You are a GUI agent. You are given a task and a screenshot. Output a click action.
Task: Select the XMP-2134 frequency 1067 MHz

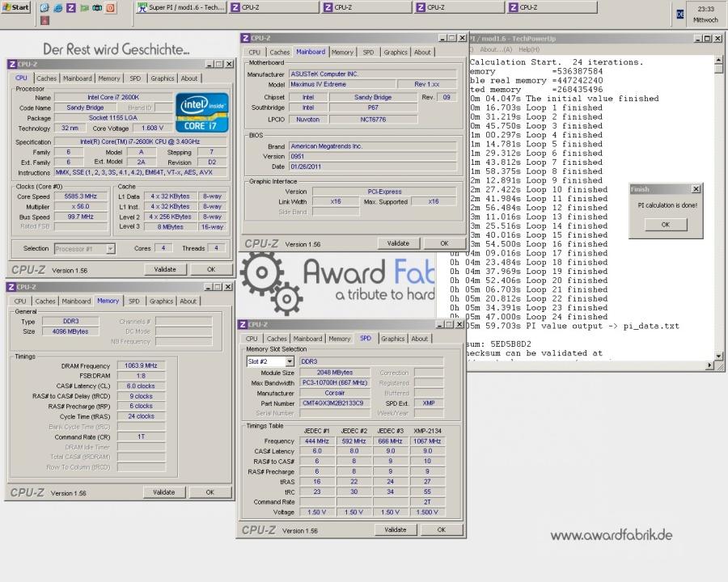(x=427, y=441)
